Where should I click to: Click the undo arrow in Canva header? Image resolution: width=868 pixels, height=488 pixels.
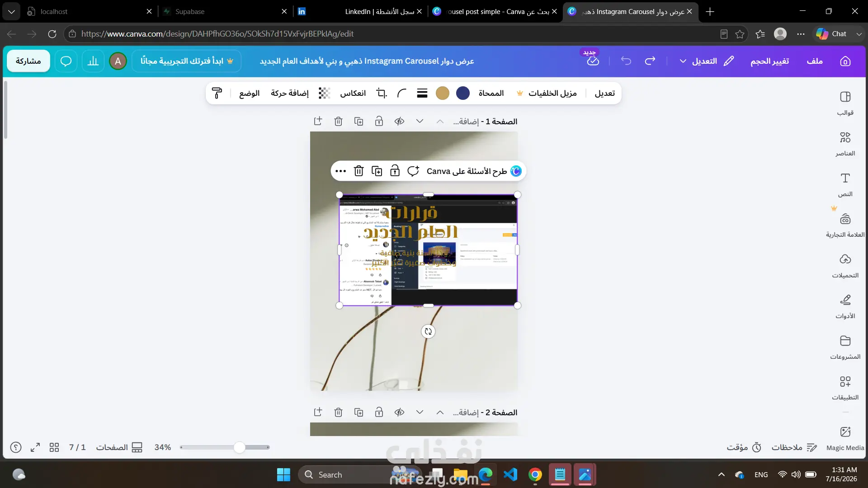626,61
